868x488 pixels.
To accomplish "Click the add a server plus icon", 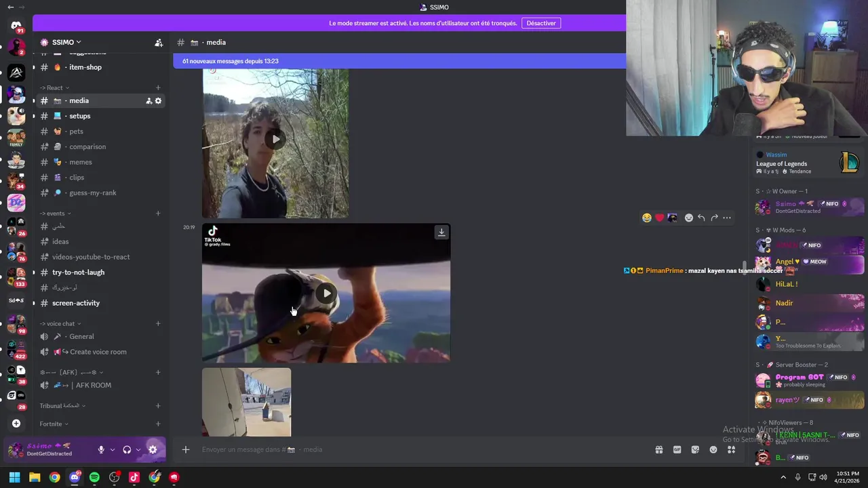I will (x=16, y=424).
